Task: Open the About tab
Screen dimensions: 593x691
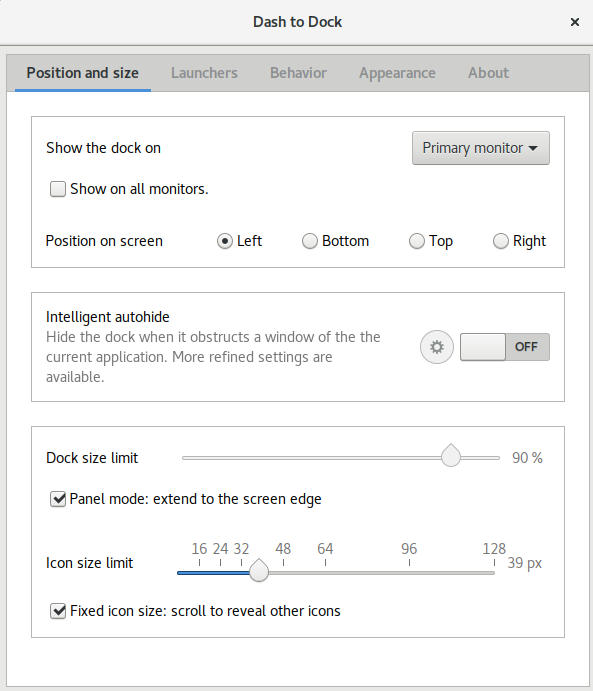Action: 489,73
